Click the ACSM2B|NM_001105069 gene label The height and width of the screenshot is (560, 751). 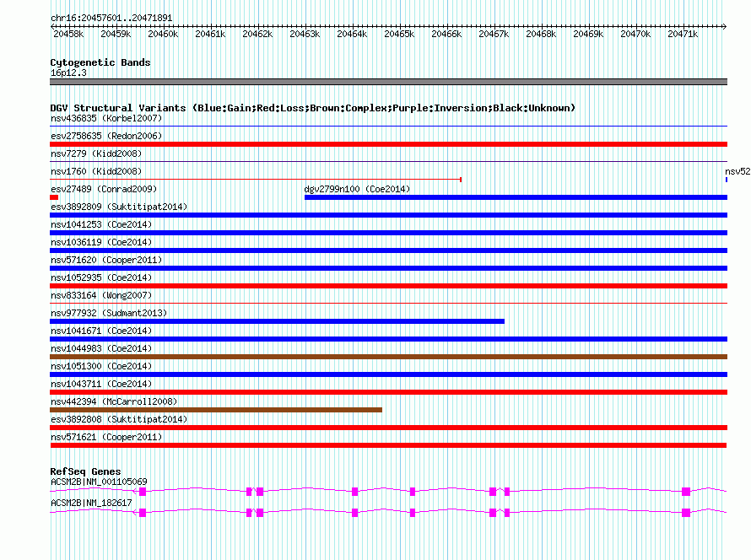[x=99, y=482]
